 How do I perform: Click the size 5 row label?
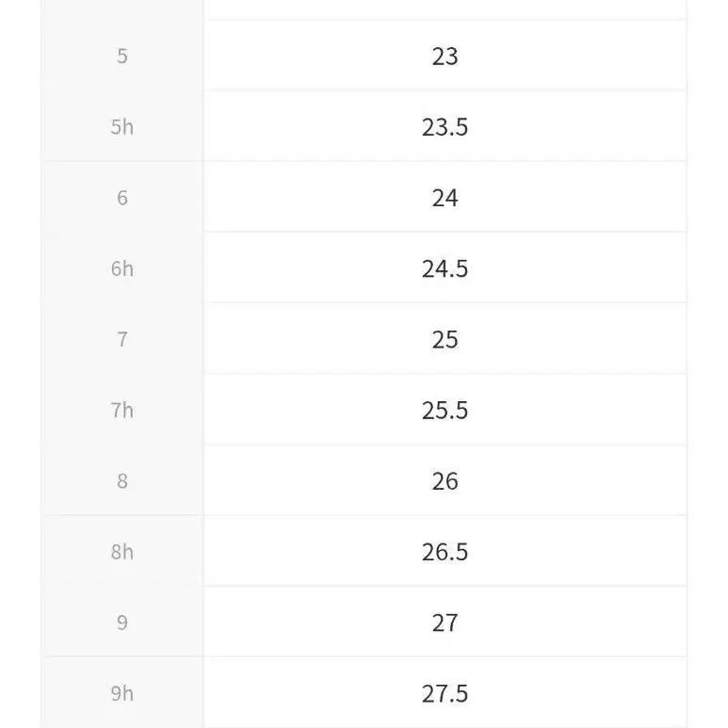click(x=122, y=56)
